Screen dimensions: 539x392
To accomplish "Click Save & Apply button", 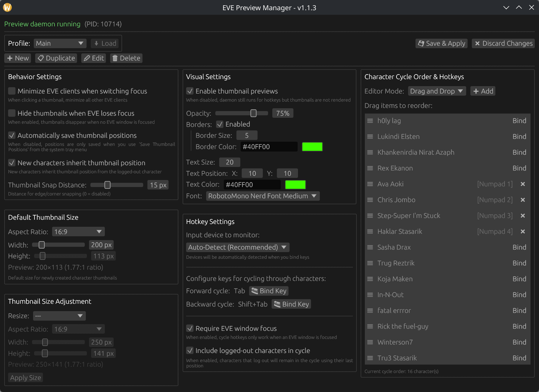I will click(442, 43).
